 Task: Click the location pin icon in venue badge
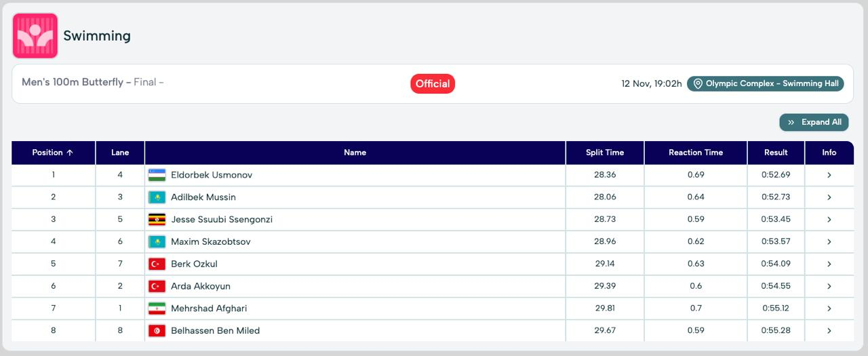(698, 84)
